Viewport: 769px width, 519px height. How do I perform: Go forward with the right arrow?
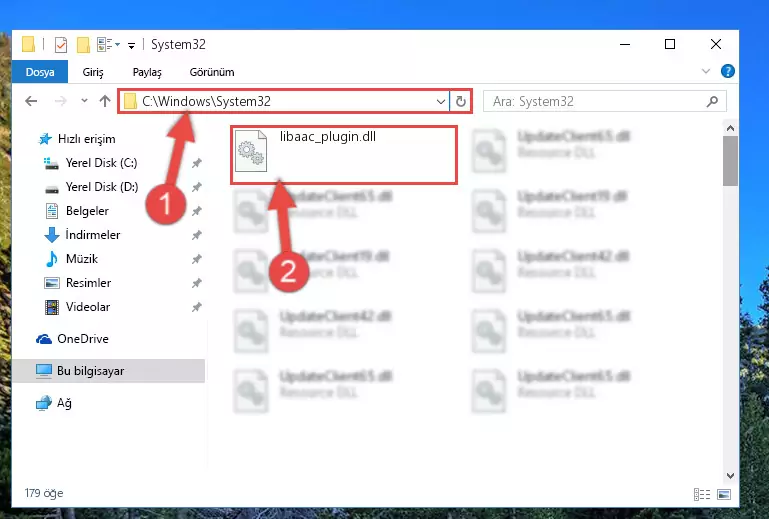(x=61, y=101)
